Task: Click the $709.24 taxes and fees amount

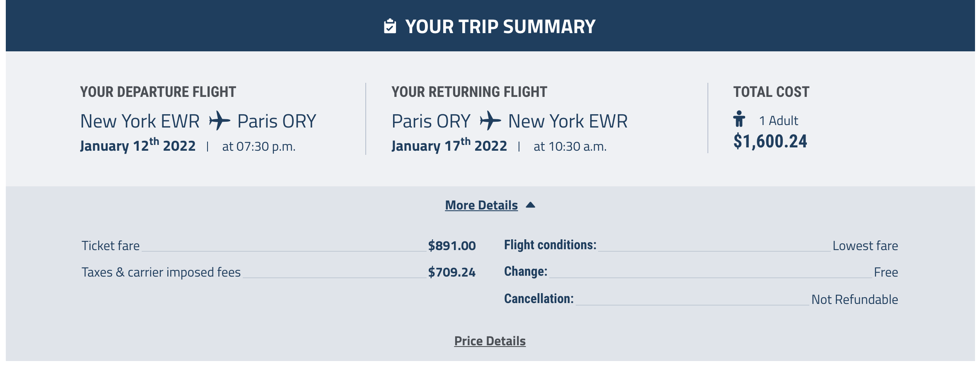Action: (x=451, y=272)
